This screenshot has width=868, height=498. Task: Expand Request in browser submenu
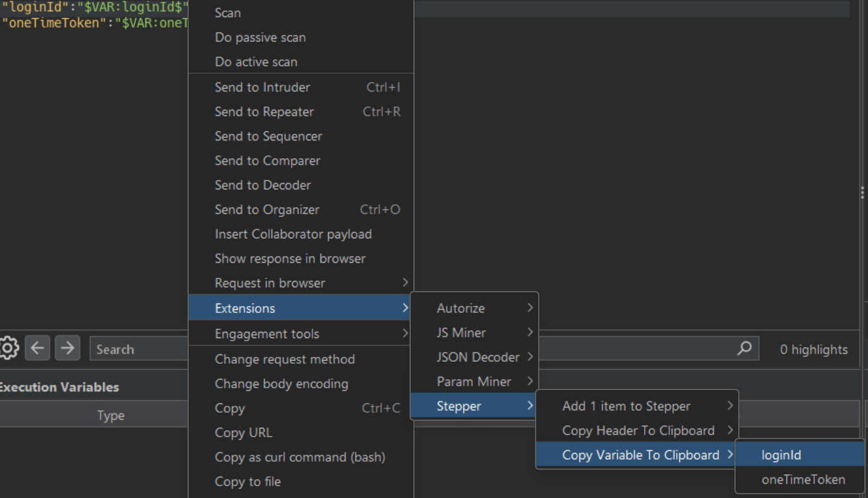301,283
